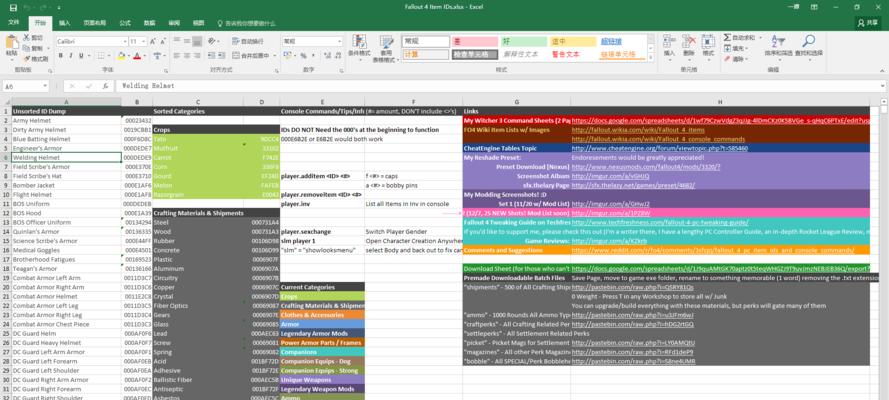Switch to the View tab
Viewport: 889px width, 400px height.
click(198, 23)
